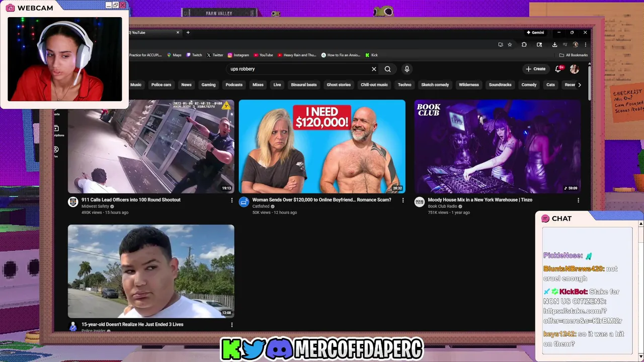The height and width of the screenshot is (362, 644).
Task: Select the Wilderness chip
Action: (469, 85)
